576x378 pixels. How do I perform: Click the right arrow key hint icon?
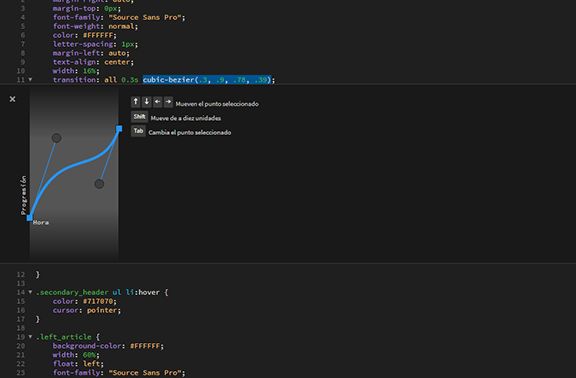168,102
